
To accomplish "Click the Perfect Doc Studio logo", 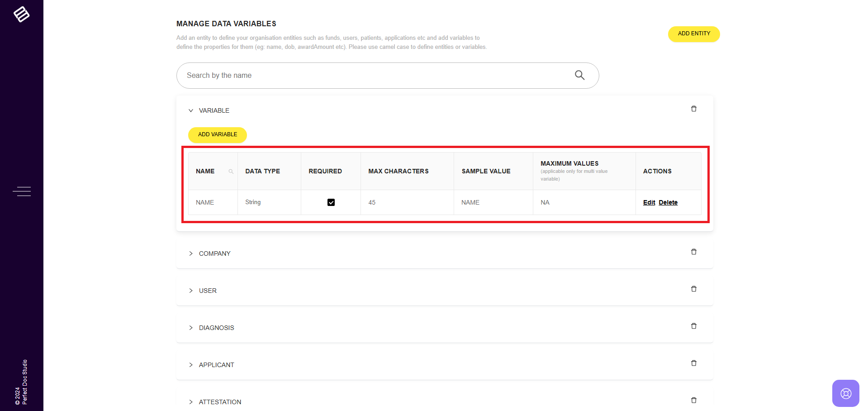I will click(x=21, y=14).
